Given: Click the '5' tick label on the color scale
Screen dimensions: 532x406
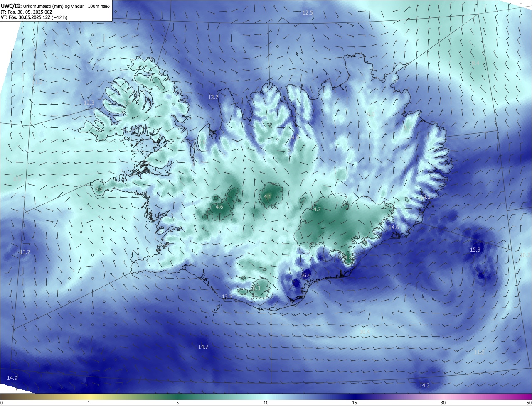Looking at the screenshot, I should point(177,403).
